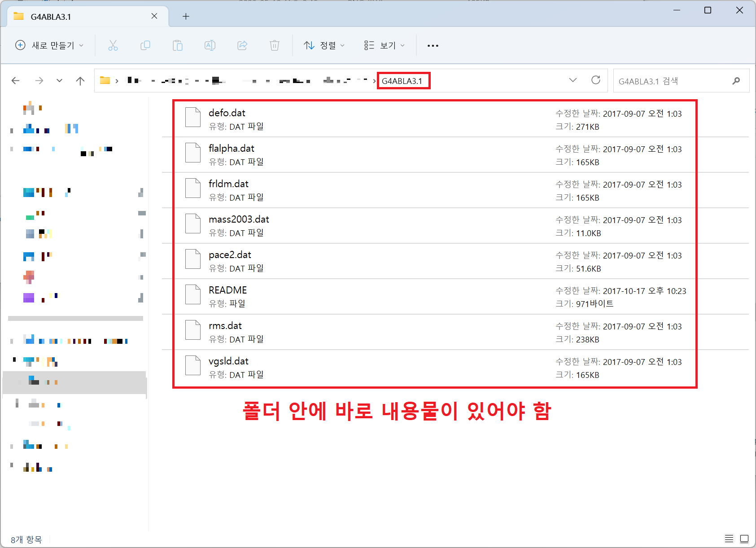Click the Copy icon in toolbar
756x548 pixels.
pyautogui.click(x=145, y=45)
